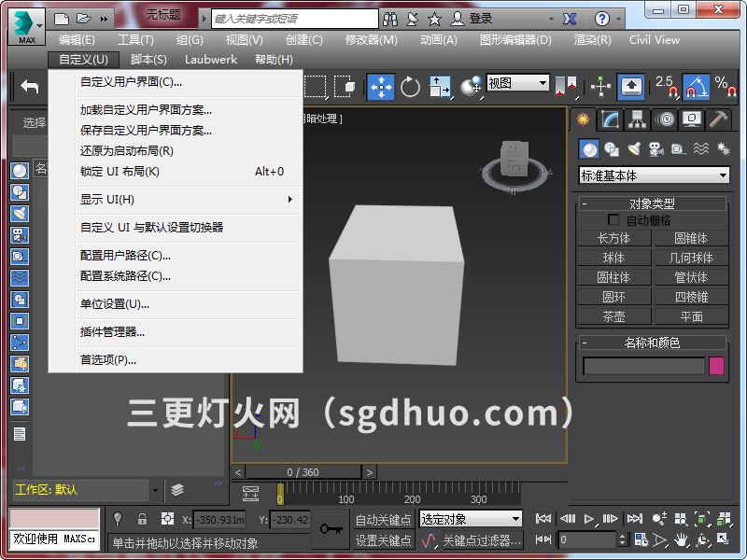Click the Go to End button

[635, 519]
